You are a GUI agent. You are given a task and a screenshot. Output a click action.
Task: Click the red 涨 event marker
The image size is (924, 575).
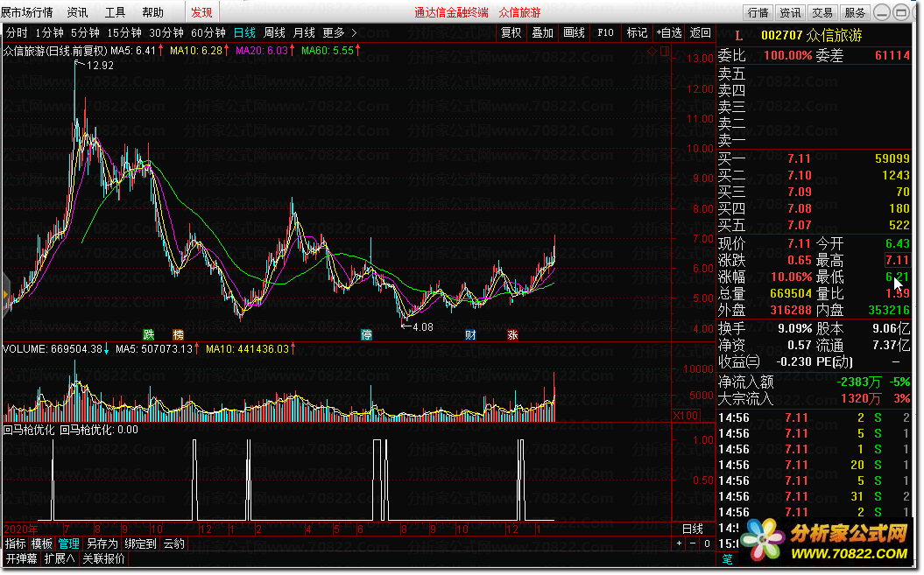click(x=512, y=334)
